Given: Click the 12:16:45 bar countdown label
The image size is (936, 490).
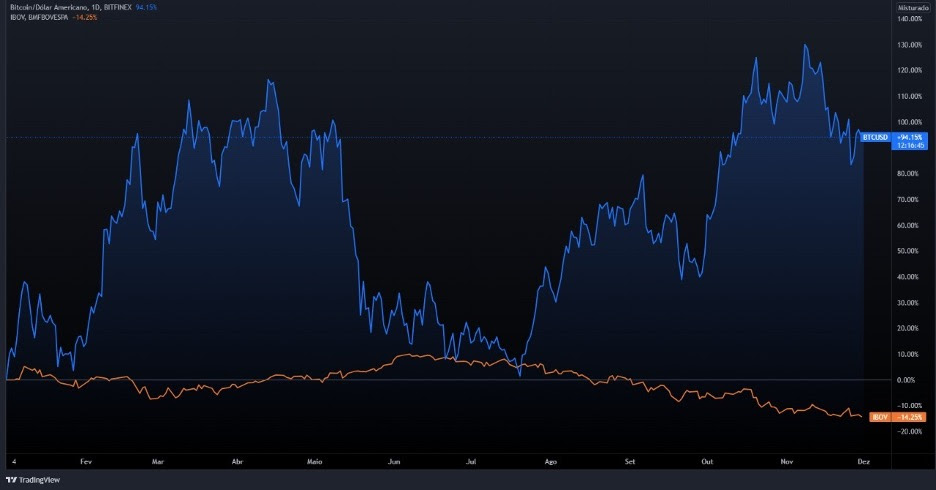Looking at the screenshot, I should [x=910, y=145].
